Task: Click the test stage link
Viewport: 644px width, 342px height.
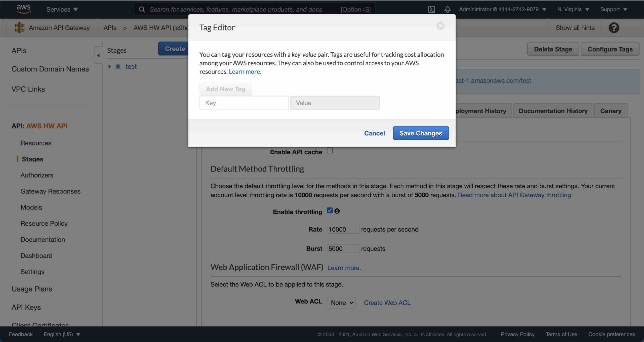Action: pyautogui.click(x=131, y=66)
